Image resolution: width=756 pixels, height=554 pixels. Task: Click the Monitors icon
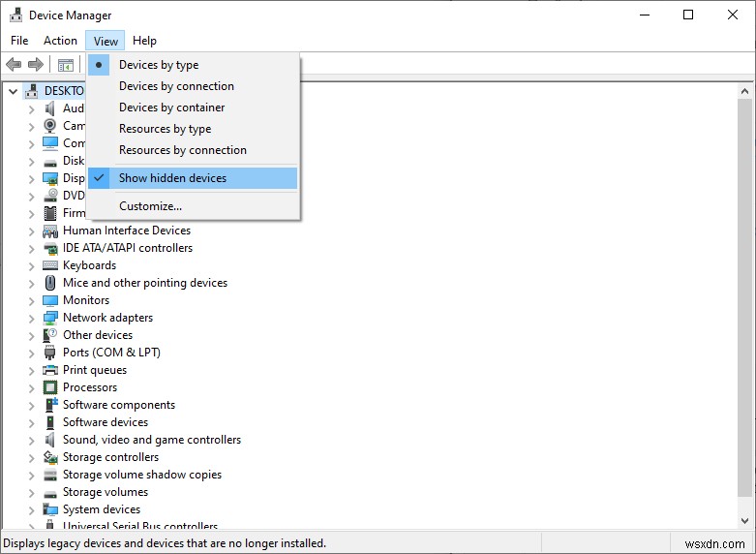pos(50,300)
